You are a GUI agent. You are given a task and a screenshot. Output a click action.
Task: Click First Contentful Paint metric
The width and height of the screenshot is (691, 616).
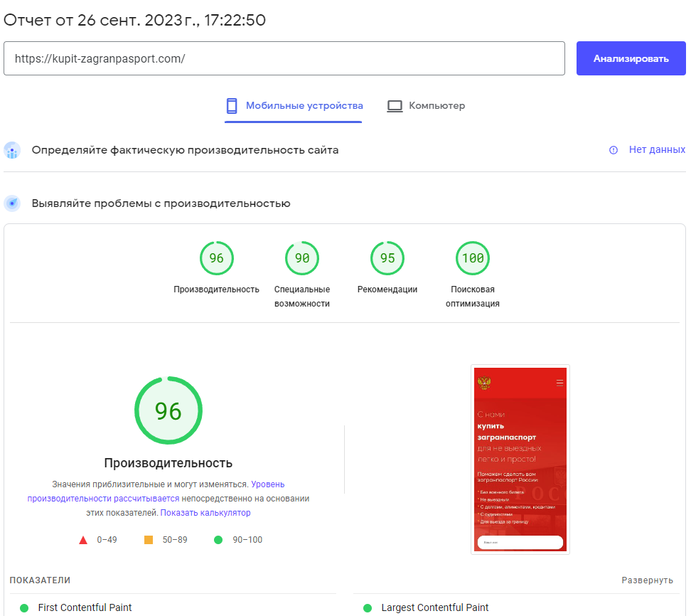85,607
